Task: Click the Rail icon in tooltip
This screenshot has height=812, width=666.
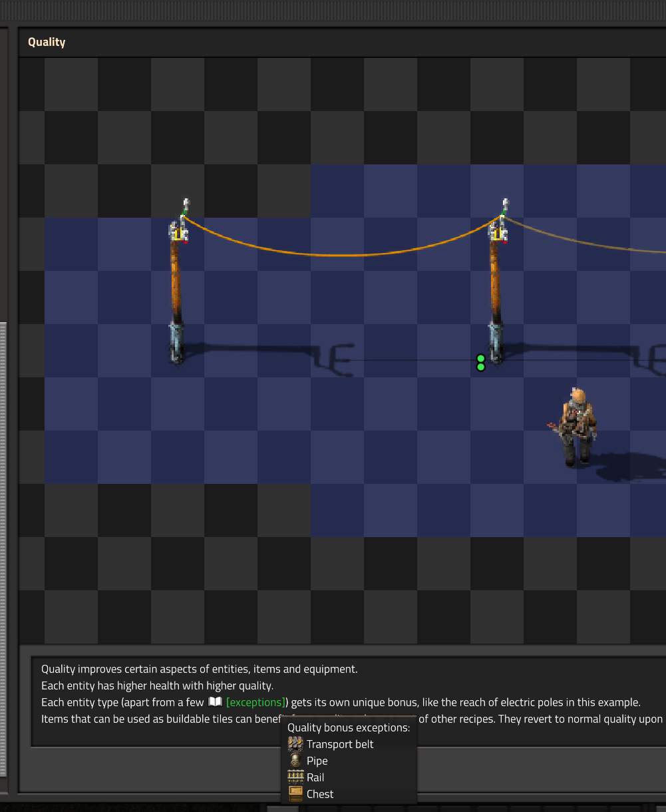Action: (x=295, y=777)
